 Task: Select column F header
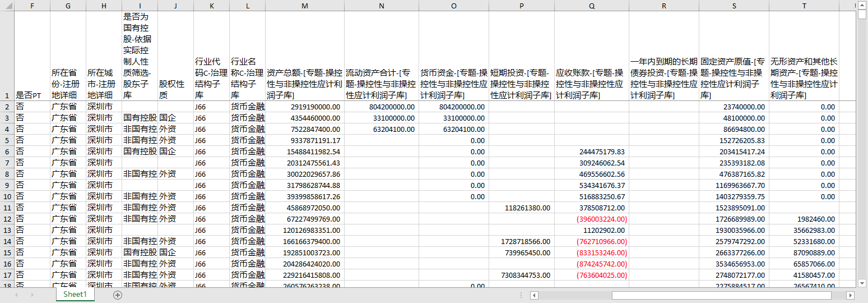click(32, 6)
